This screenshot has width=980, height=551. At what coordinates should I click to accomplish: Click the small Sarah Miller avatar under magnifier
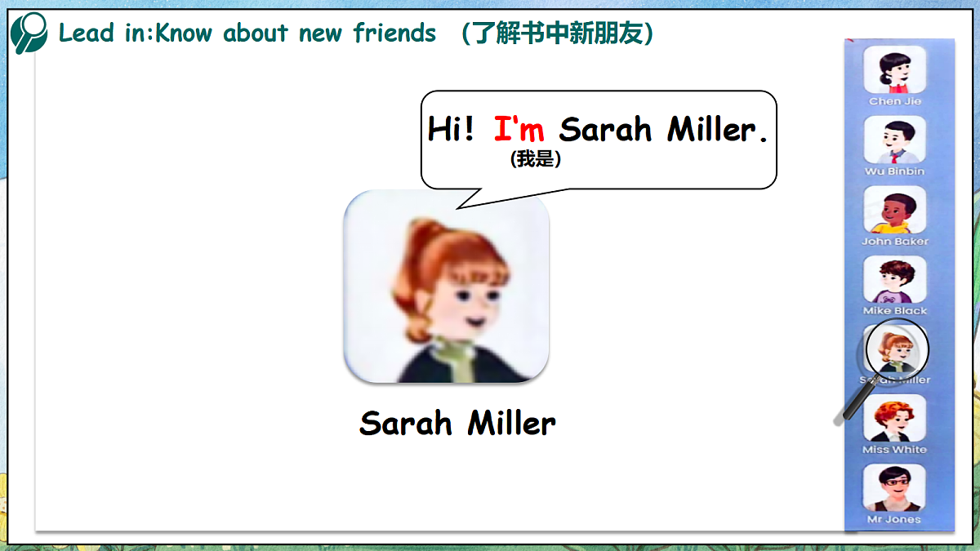896,350
